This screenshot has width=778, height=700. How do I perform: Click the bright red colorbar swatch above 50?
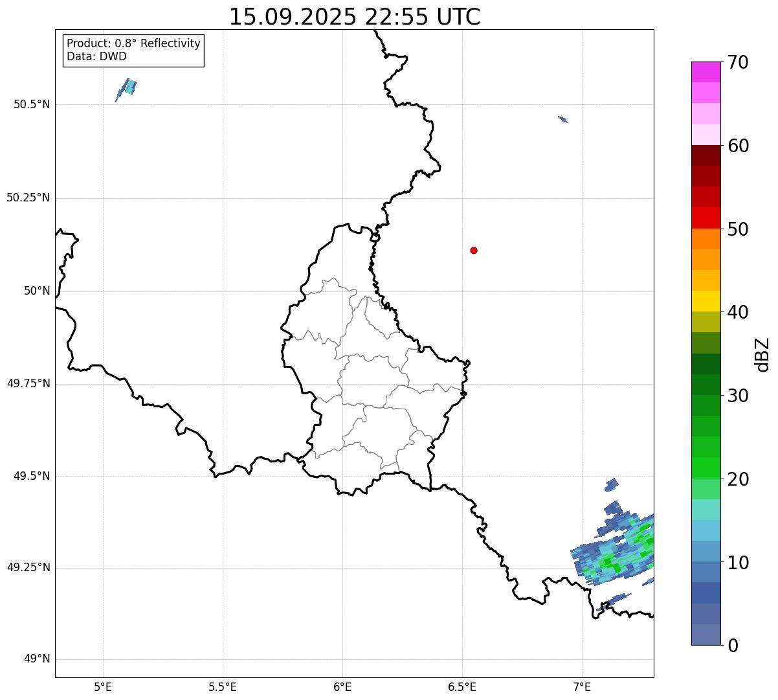pyautogui.click(x=706, y=218)
